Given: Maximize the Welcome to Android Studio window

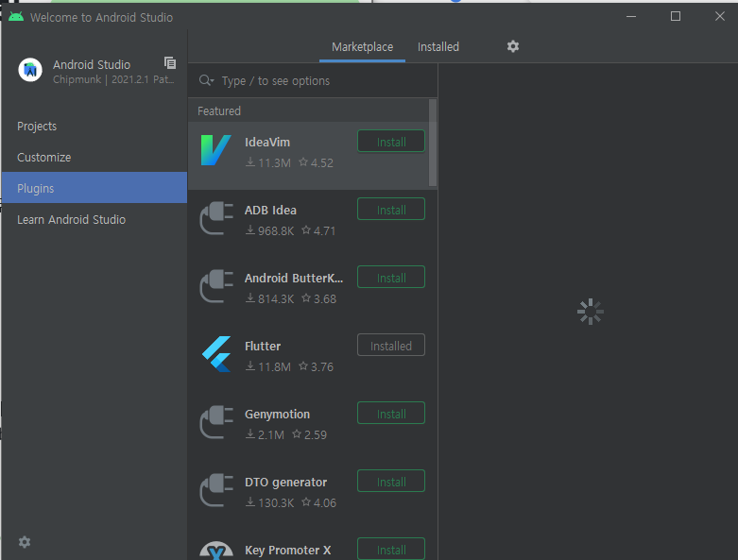Looking at the screenshot, I should click(676, 16).
